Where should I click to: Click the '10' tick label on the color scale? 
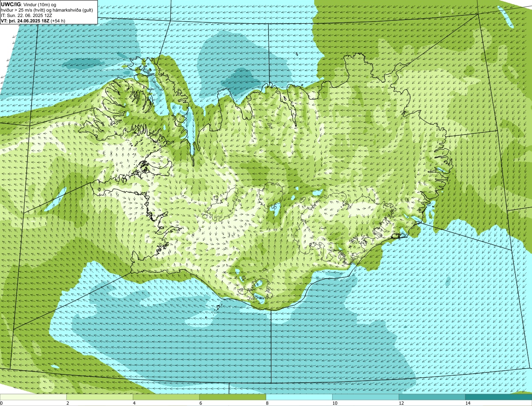point(335,403)
